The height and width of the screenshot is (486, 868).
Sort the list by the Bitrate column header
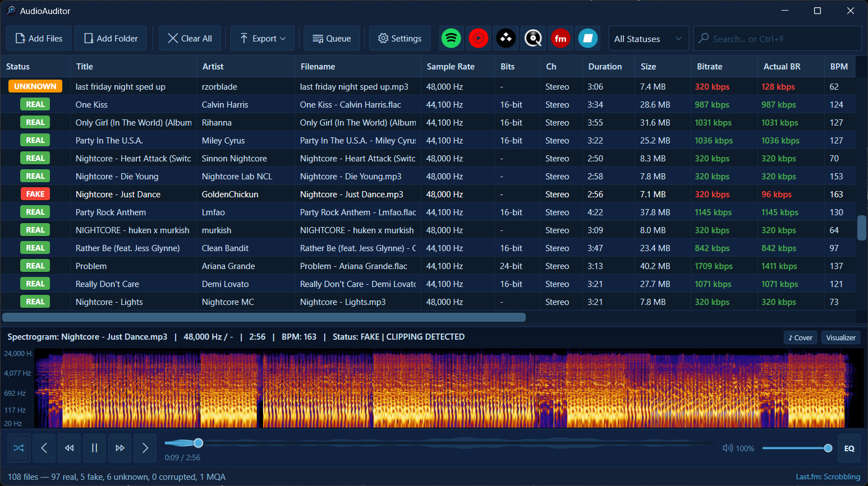click(709, 66)
